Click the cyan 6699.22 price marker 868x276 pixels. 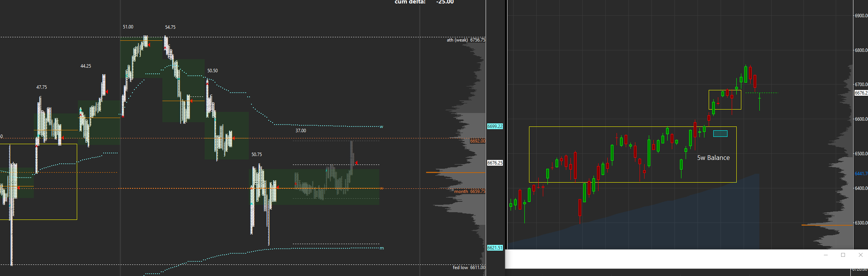coord(495,126)
